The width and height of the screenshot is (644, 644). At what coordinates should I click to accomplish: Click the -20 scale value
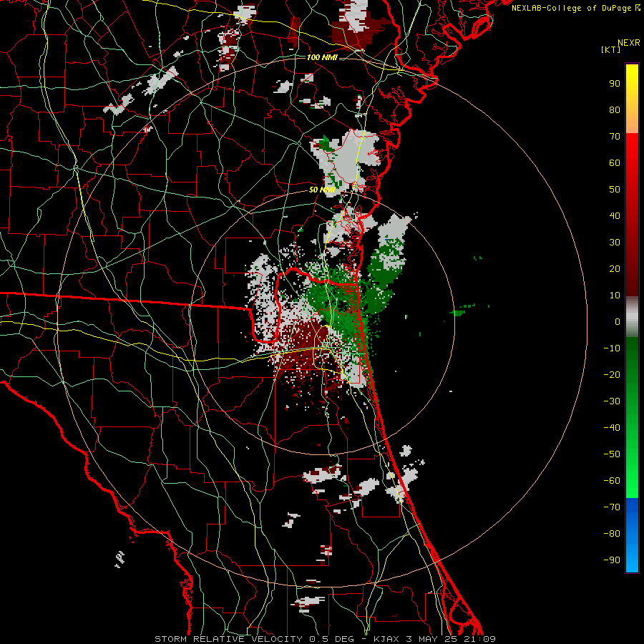[612, 374]
